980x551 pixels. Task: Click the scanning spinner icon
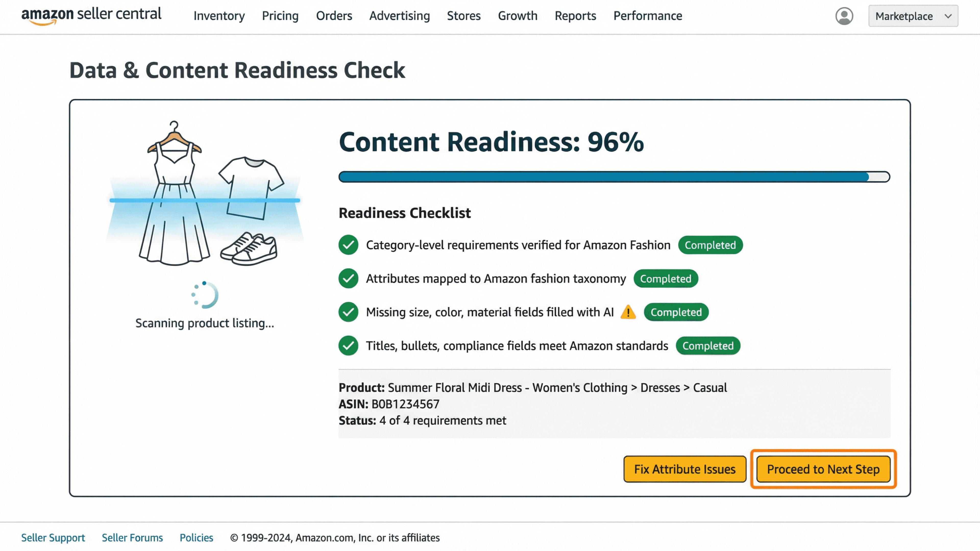pyautogui.click(x=205, y=295)
